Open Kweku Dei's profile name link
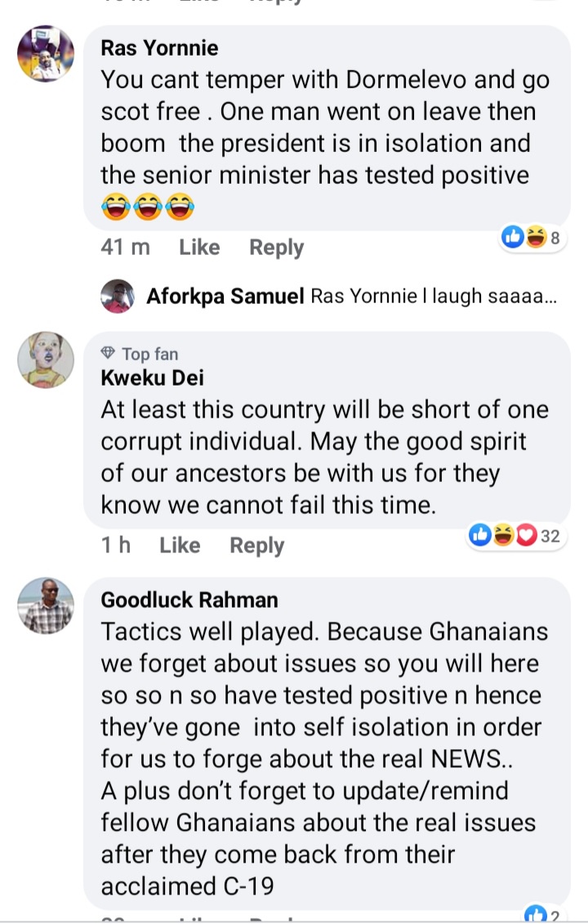This screenshot has height=924, width=588. click(x=153, y=377)
